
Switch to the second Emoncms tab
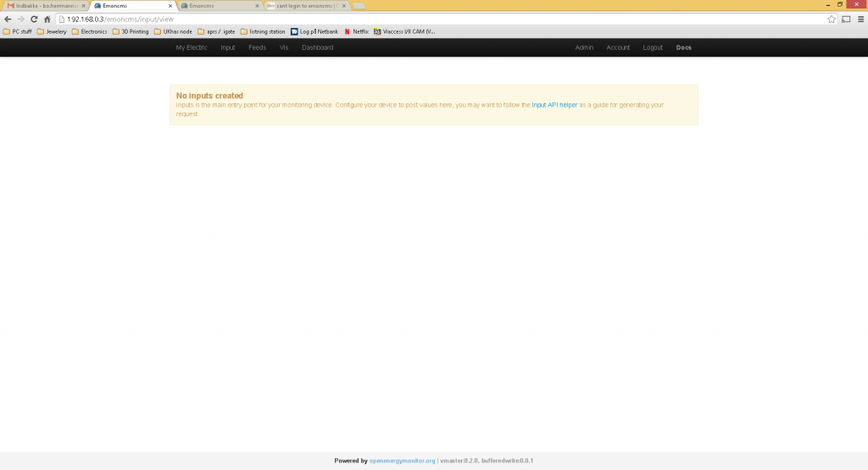tap(219, 6)
